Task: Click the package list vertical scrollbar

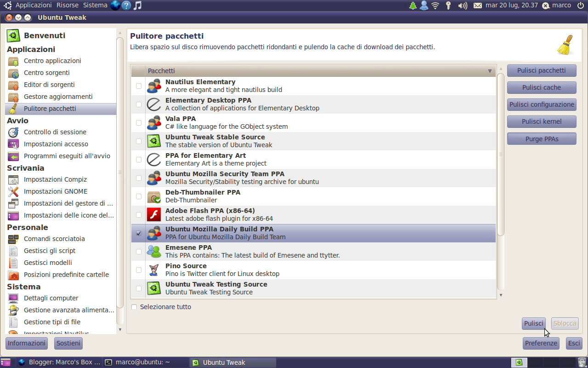Action: pos(501,154)
